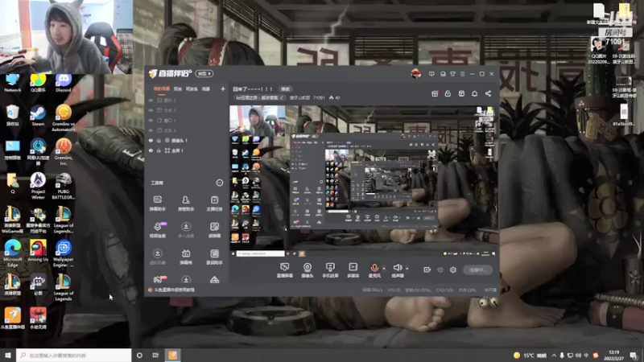The height and width of the screenshot is (362, 644).
Task: Click the streamer avatar in title bar
Action: (415, 74)
